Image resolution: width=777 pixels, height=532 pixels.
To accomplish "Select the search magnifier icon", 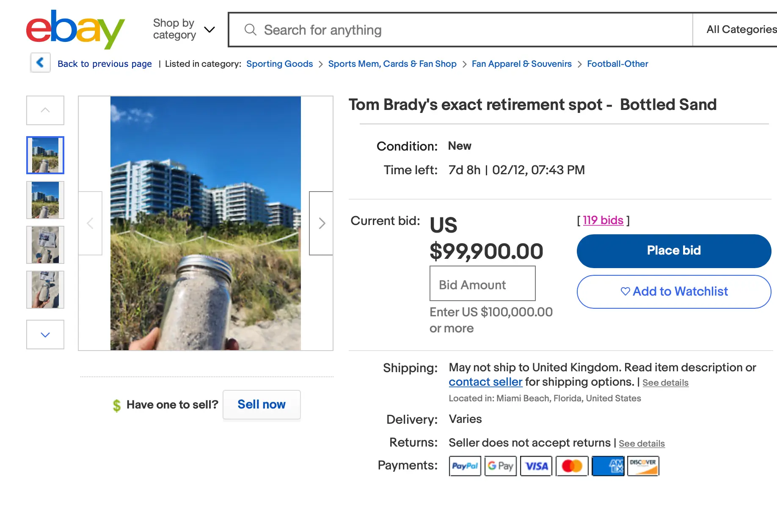I will [x=250, y=30].
